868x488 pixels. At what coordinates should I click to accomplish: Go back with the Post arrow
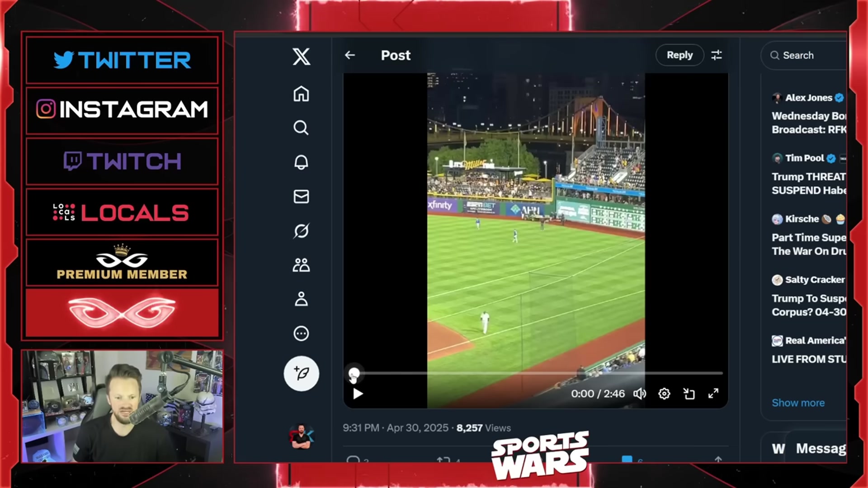coord(350,55)
